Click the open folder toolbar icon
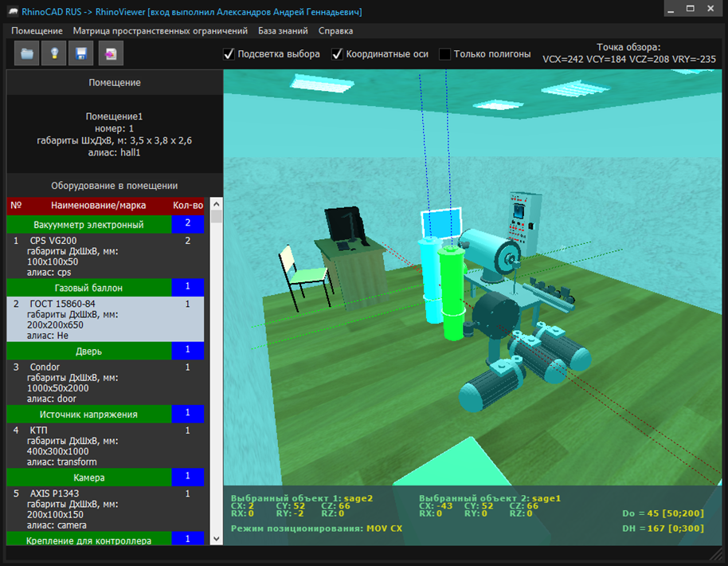Screen dimensions: 728x566 click(x=28, y=54)
